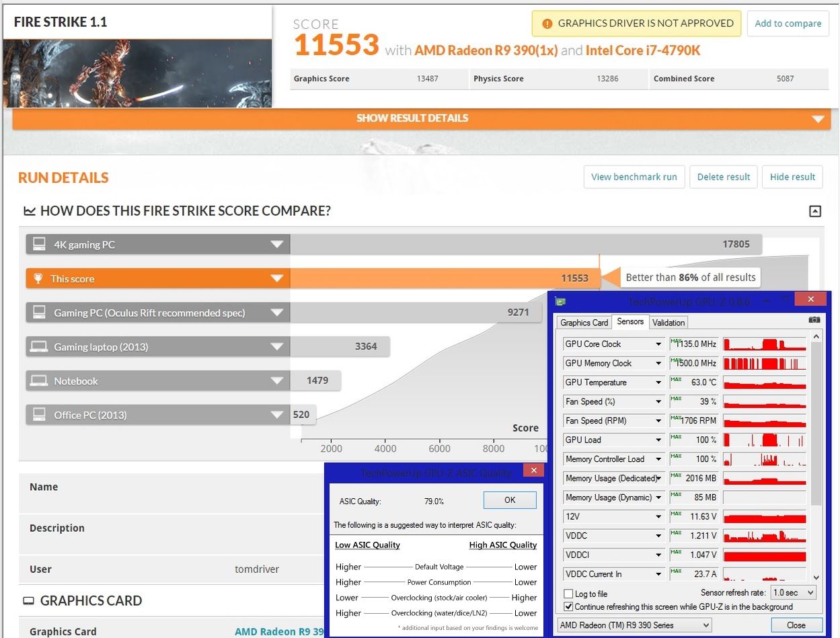Click the laptop icon on Gaming laptop (2013)
Screen dimensions: 840x638
coord(39,346)
